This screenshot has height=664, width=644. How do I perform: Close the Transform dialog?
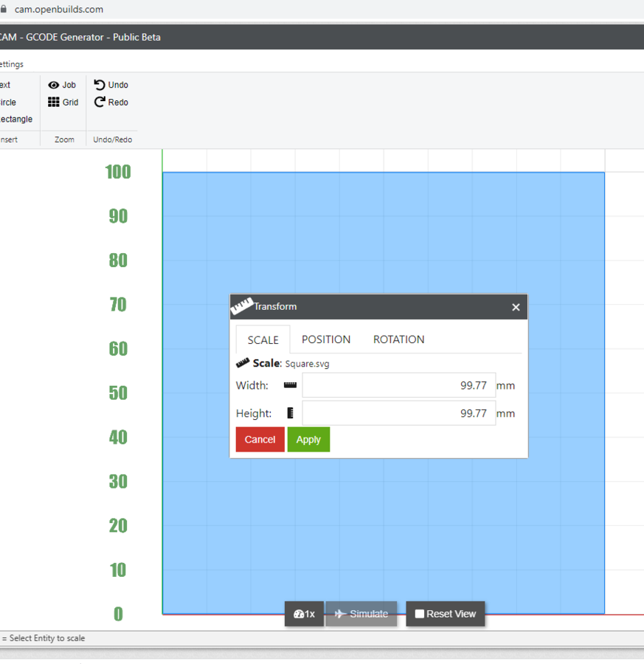click(x=516, y=307)
